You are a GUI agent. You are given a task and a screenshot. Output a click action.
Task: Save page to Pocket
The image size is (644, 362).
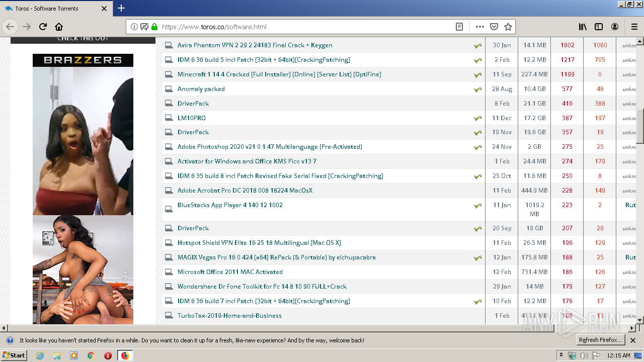494,27
